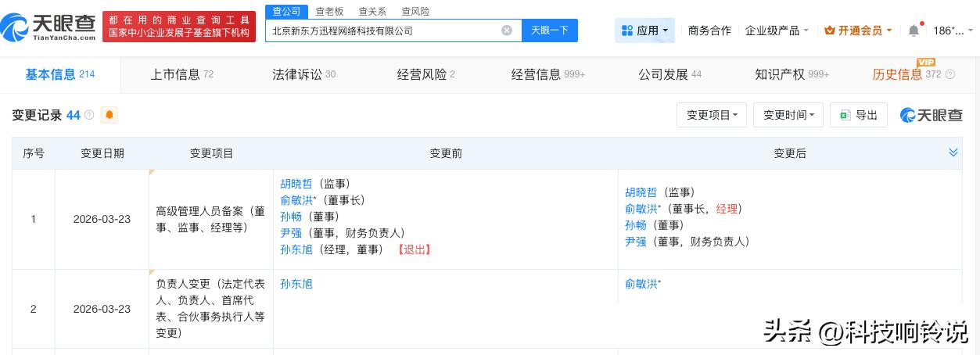Open the Tianyancha logo homepage link
Screen dimensions: 980x355
48,28
